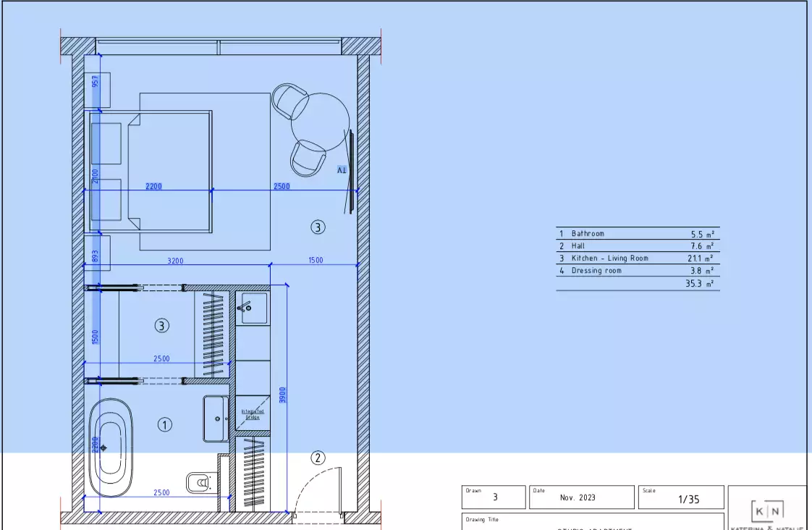Select the 957 vertical dimension text
812x530 pixels.
pyautogui.click(x=95, y=81)
